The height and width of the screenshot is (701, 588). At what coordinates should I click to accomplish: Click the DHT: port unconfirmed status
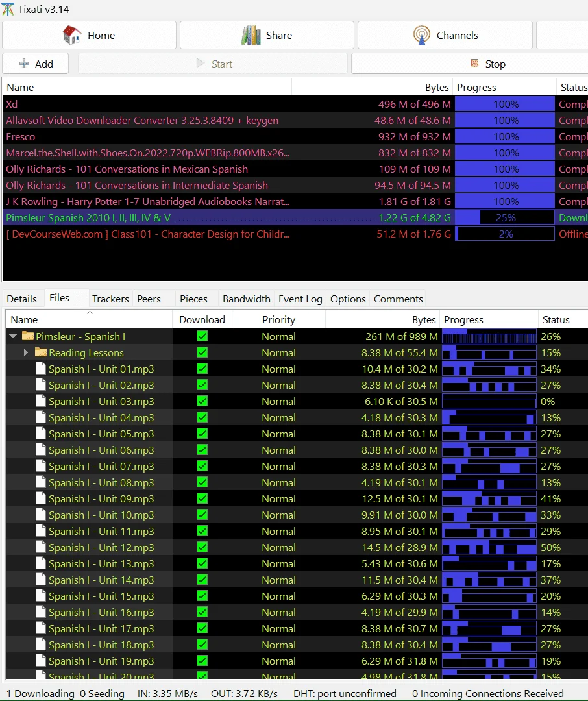point(345,693)
